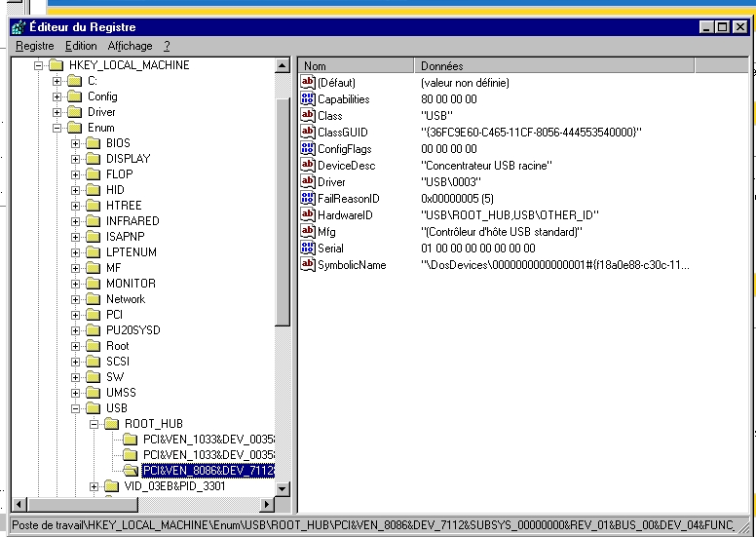Click the FailReasonID binary value icon

pos(308,198)
